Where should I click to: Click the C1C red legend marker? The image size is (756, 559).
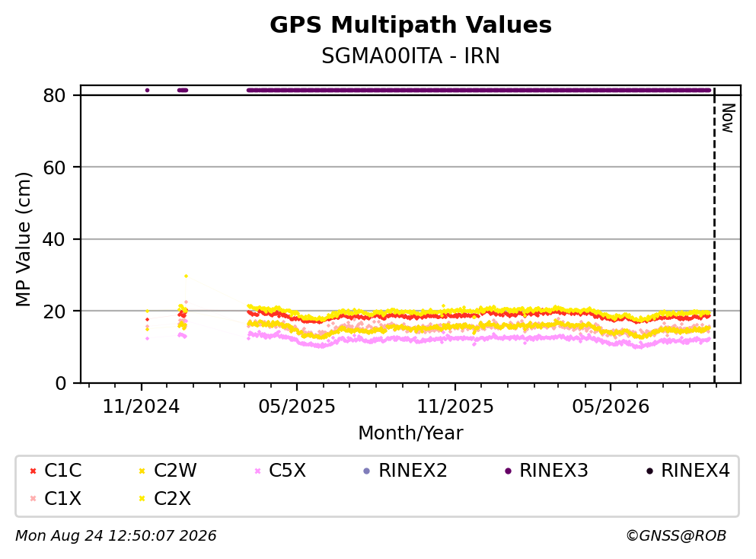(33, 471)
